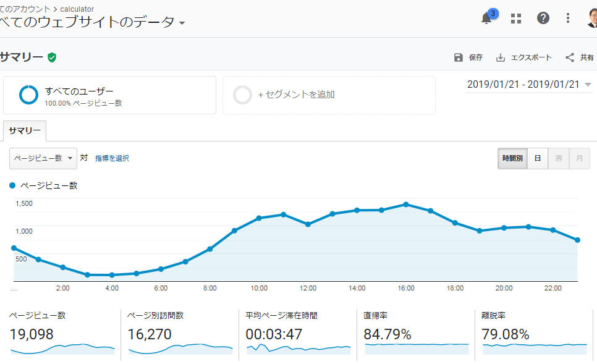
Task: Open the apps grid icon
Action: coord(516,19)
